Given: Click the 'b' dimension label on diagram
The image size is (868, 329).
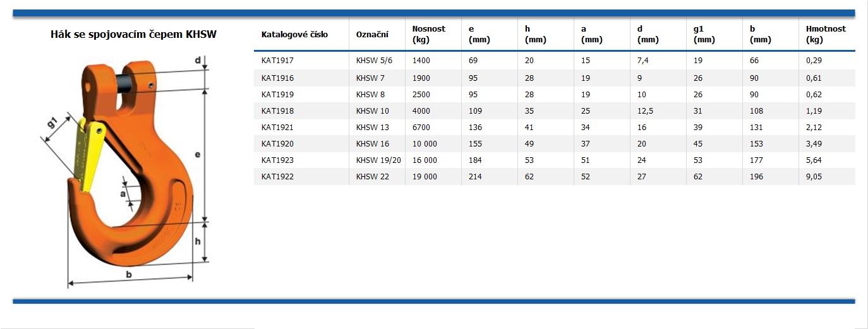Looking at the screenshot, I should [129, 274].
